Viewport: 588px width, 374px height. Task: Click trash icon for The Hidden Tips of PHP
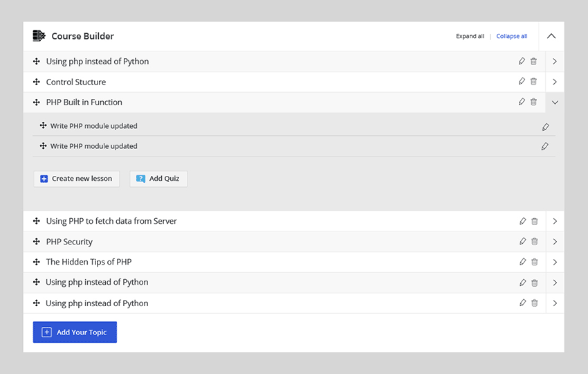tap(534, 262)
